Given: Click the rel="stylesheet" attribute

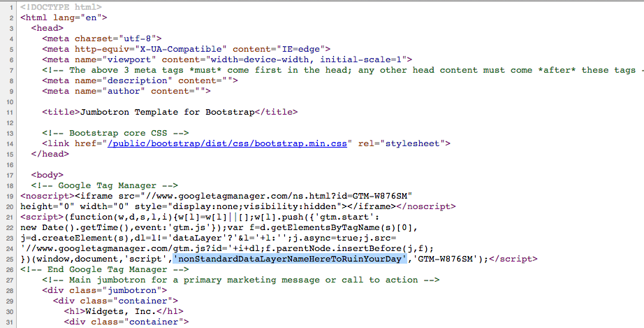Looking at the screenshot, I should coord(401,143).
